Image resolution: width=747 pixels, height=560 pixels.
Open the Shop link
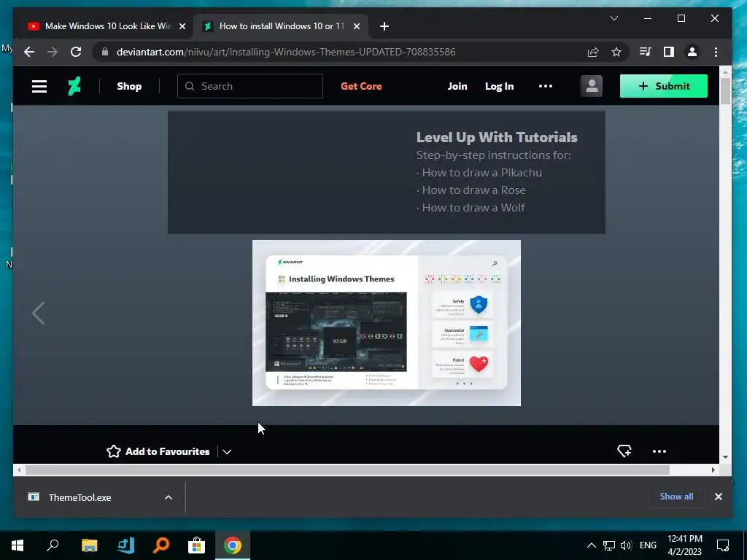point(129,86)
